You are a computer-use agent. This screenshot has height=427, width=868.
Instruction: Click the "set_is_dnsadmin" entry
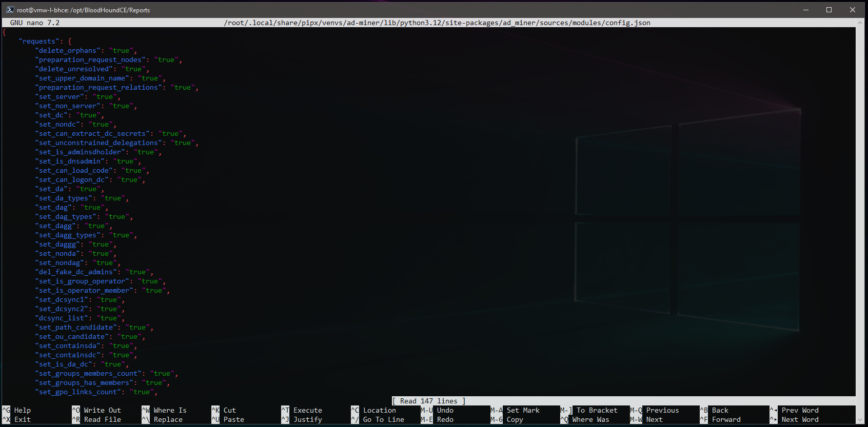(88, 161)
